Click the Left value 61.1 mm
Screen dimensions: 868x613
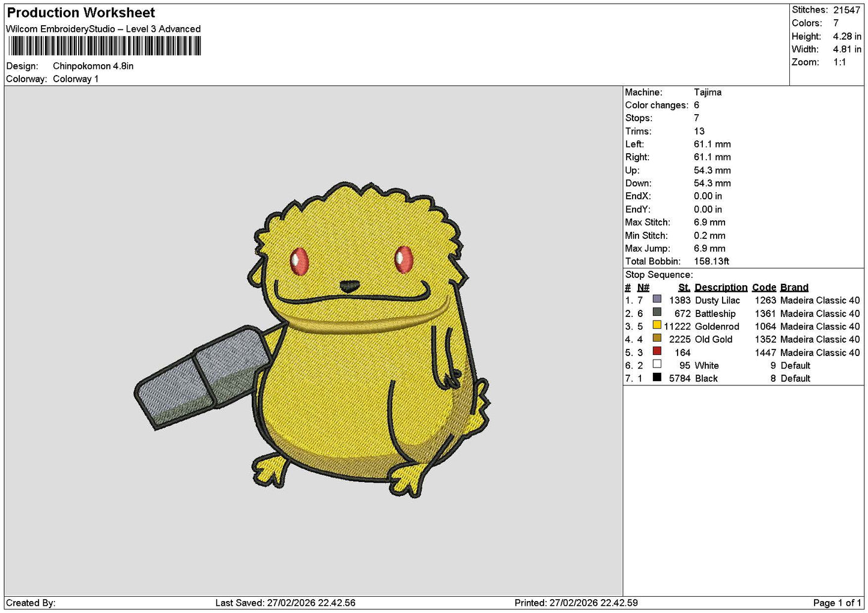[x=712, y=144]
